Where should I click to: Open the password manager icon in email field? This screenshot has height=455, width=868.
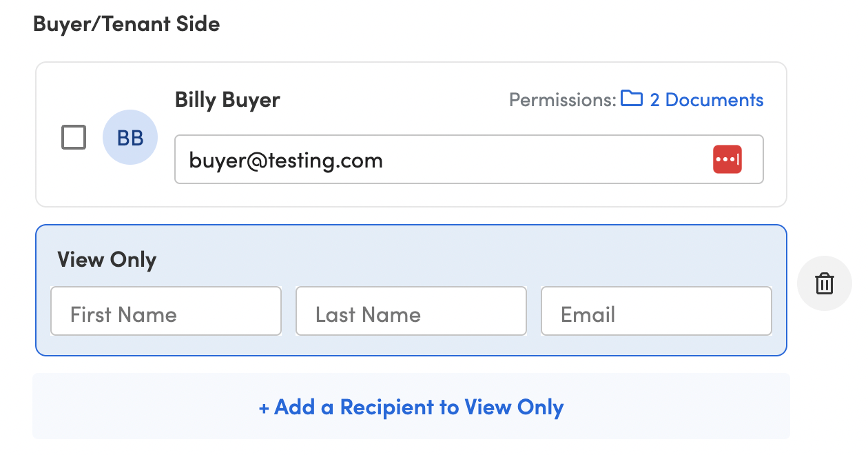click(727, 159)
